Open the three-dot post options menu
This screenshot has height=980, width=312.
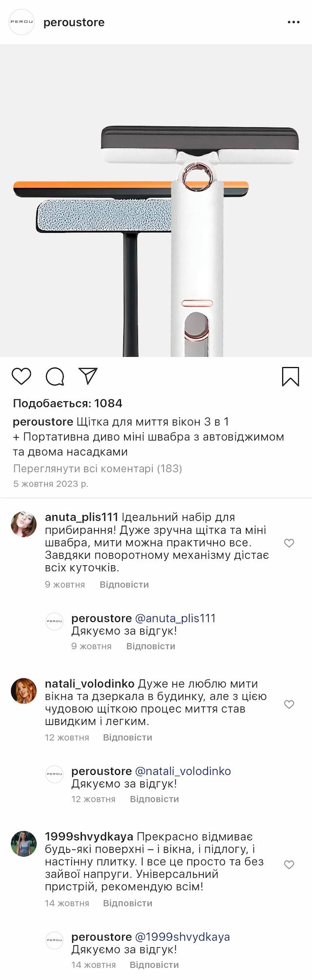tap(293, 22)
